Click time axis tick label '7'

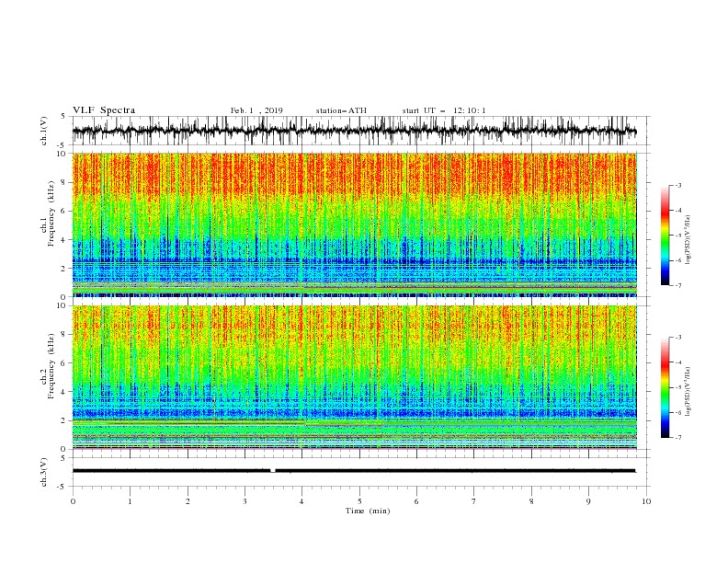click(474, 501)
